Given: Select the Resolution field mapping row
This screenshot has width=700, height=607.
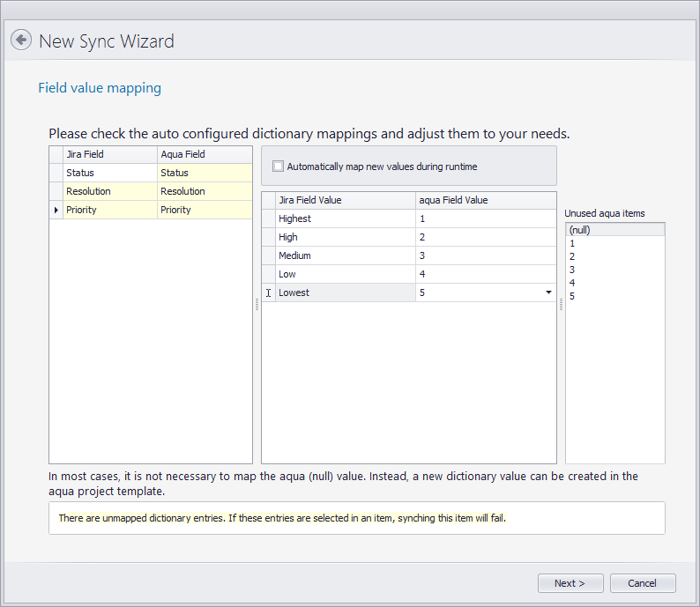Looking at the screenshot, I should (x=109, y=191).
